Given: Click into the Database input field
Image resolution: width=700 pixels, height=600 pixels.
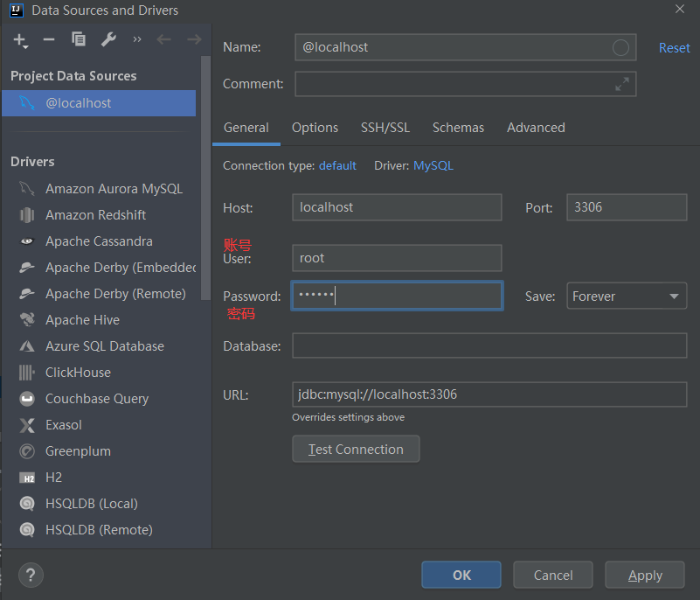Looking at the screenshot, I should pyautogui.click(x=489, y=345).
